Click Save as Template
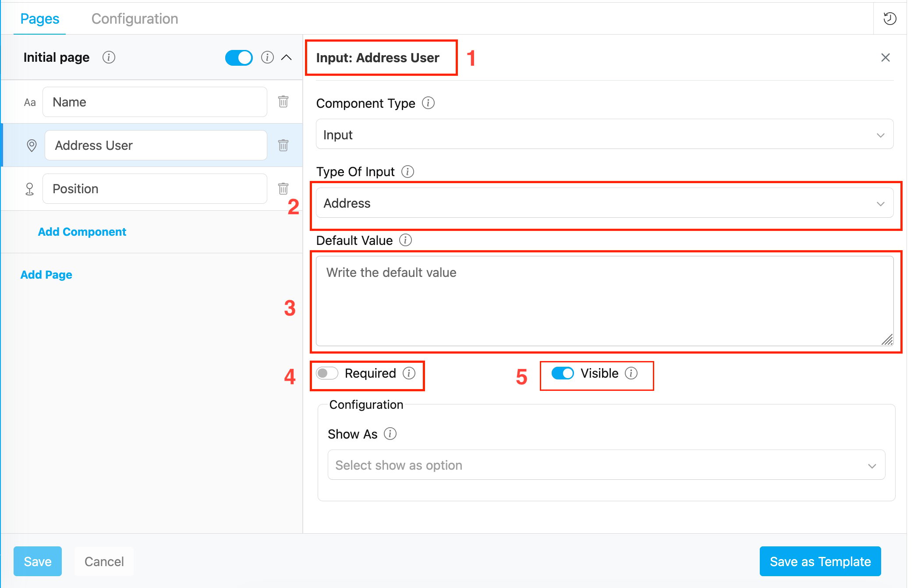 [820, 561]
